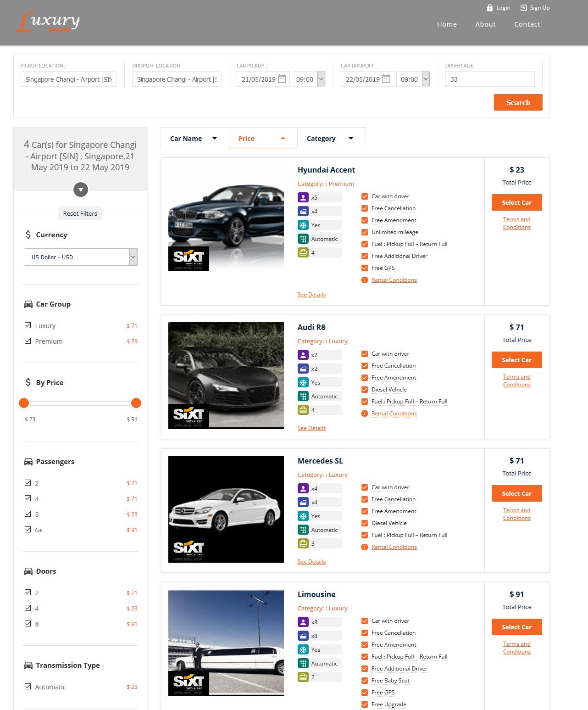The height and width of the screenshot is (710, 588).
Task: Uncheck the Automatic transmission filter
Action: point(28,687)
